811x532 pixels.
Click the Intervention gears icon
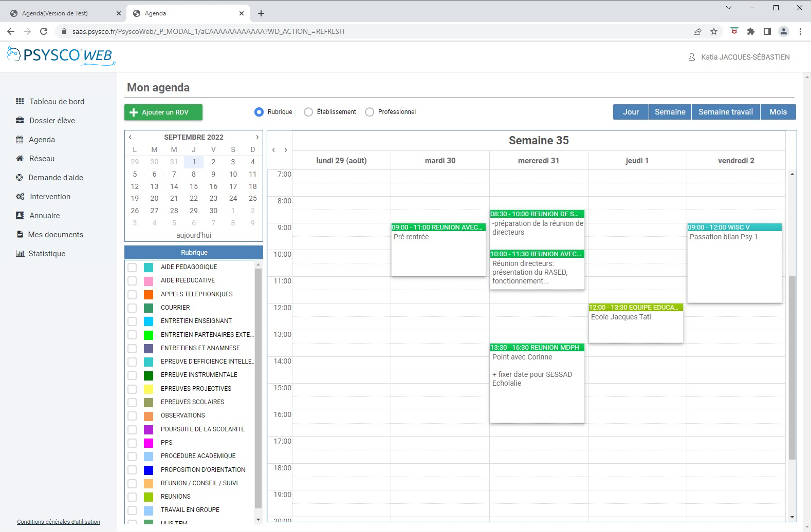[20, 197]
